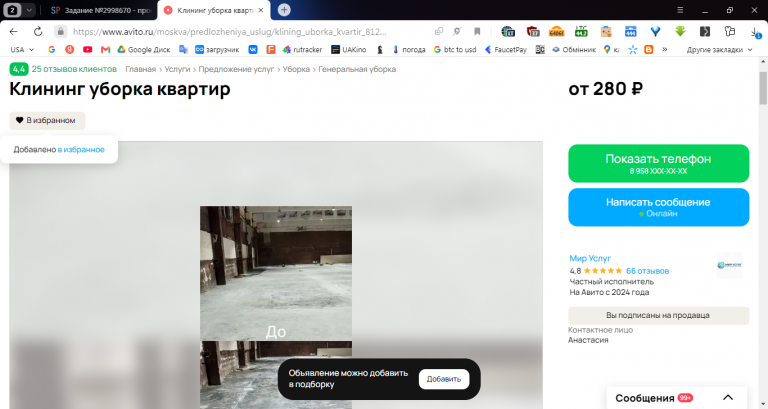Screen dimensions: 768x409
Task: Open the VK bookmark icon
Action: tap(253, 49)
